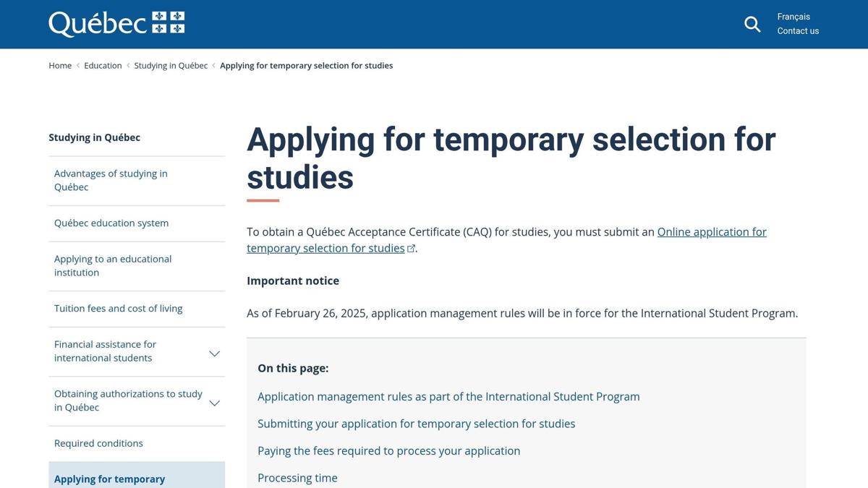
Task: Expand Obtaining authorizations to study chevron
Action: (x=214, y=403)
